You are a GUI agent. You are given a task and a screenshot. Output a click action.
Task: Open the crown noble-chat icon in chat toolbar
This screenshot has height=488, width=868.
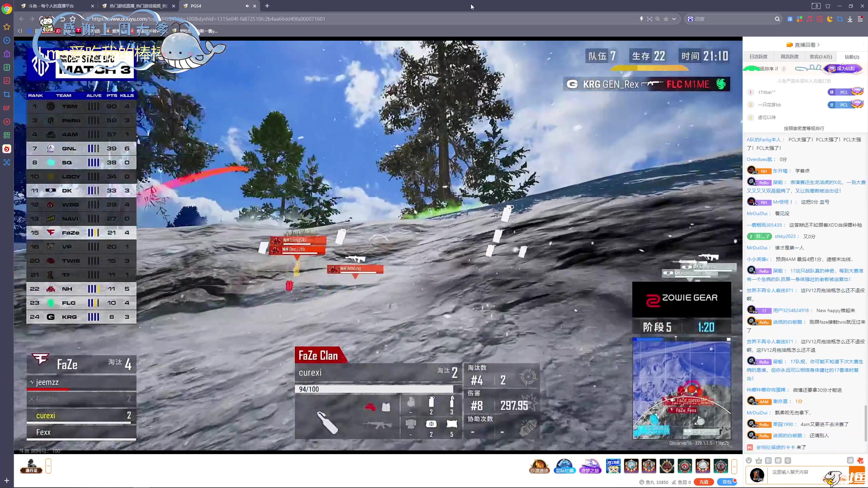[x=759, y=460]
